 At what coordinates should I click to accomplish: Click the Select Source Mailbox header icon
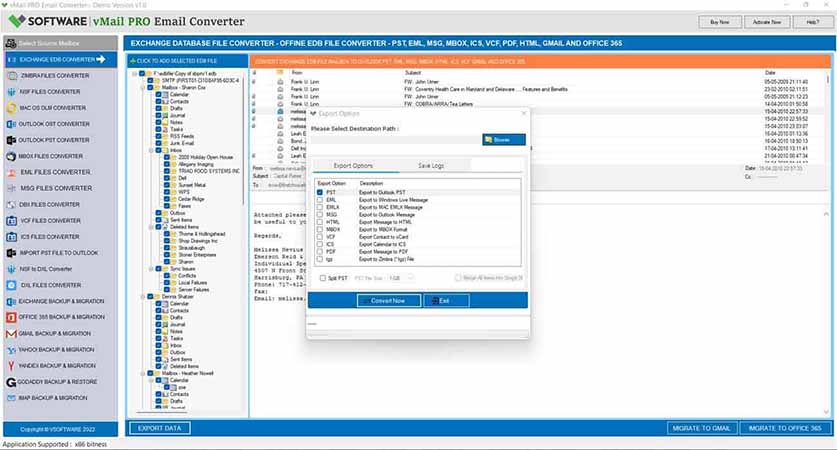click(x=10, y=43)
